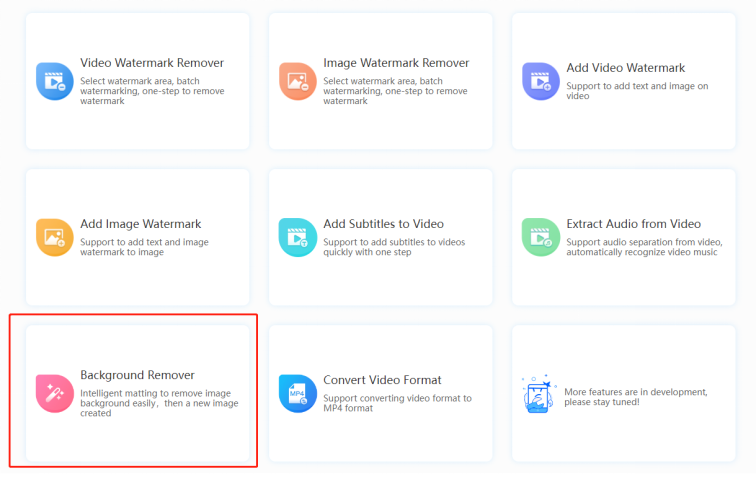756x478 pixels.
Task: Click 'More features are in development' text
Action: [636, 397]
